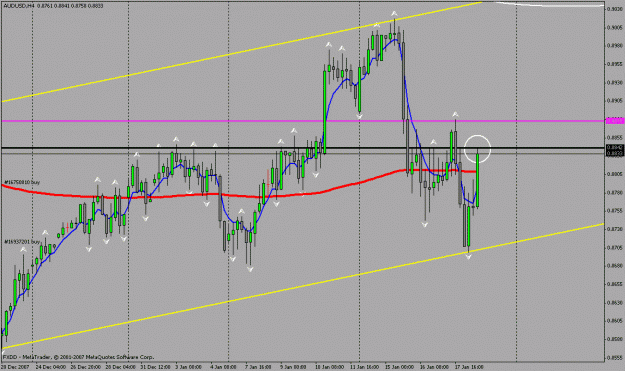Viewport: 625px width, 371px height.
Task: Click the AUDUSD,H4 chart title text
Action: [18, 6]
